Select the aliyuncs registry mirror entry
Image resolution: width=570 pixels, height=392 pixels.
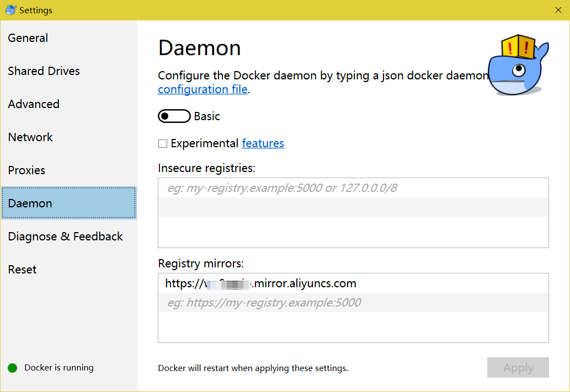click(x=353, y=283)
